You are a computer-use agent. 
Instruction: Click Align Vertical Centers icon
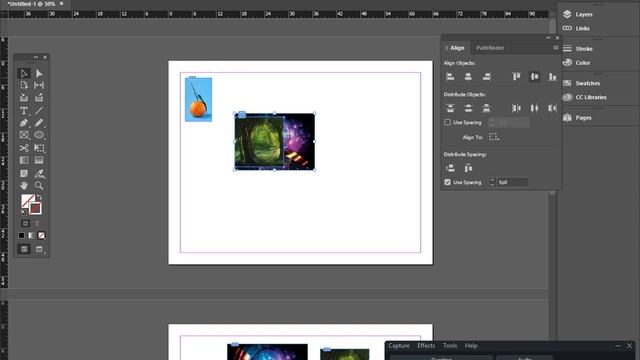534,76
